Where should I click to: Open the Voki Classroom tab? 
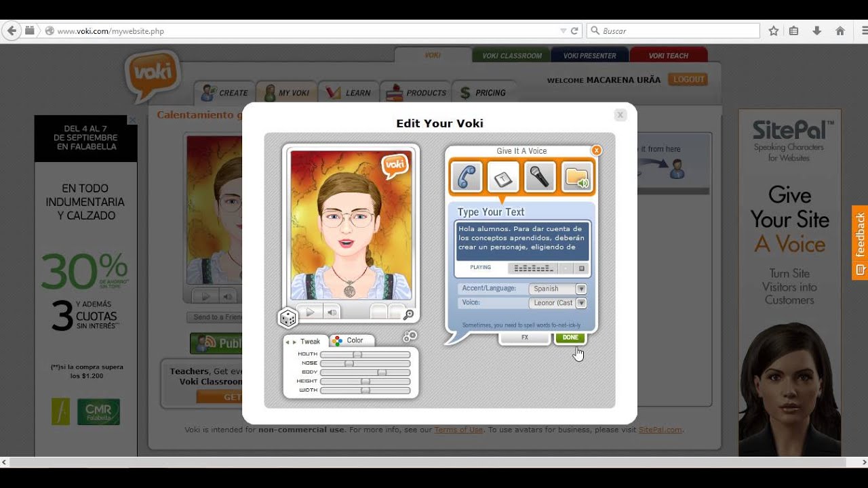click(x=512, y=56)
